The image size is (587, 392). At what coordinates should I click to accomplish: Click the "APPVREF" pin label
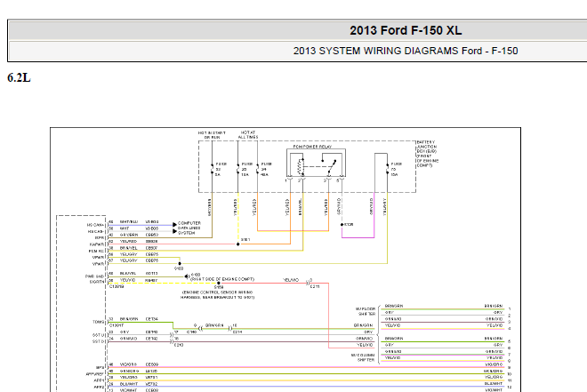[x=95, y=373]
